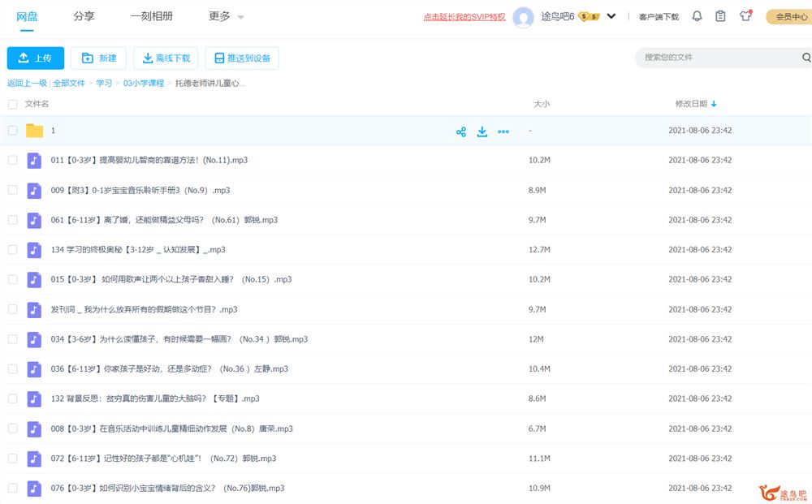Click the 上传 upload button

[x=36, y=58]
